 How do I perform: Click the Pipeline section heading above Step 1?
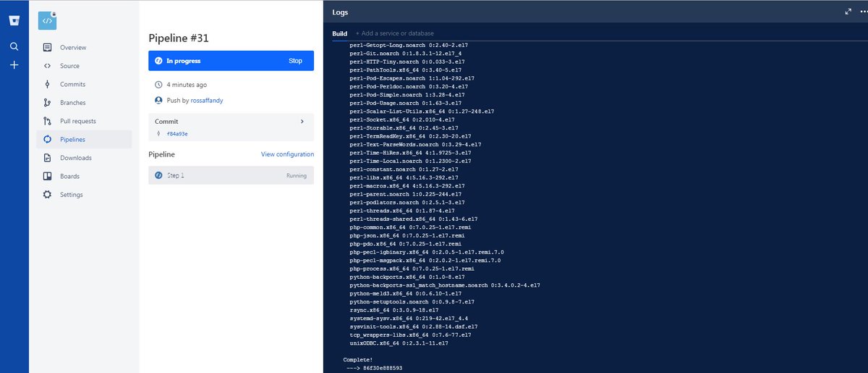(161, 154)
